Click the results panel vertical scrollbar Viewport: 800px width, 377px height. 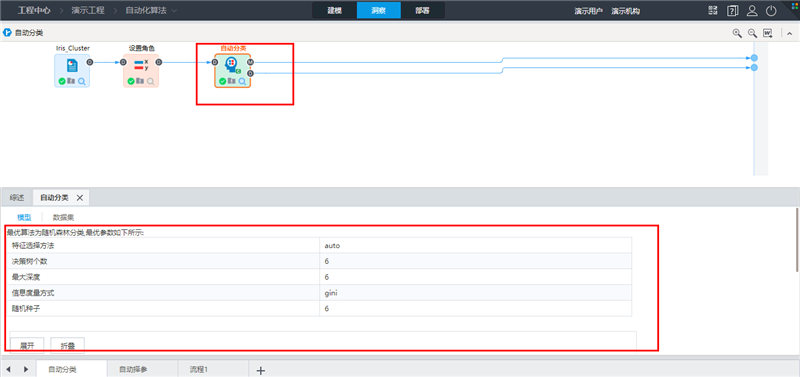797,239
